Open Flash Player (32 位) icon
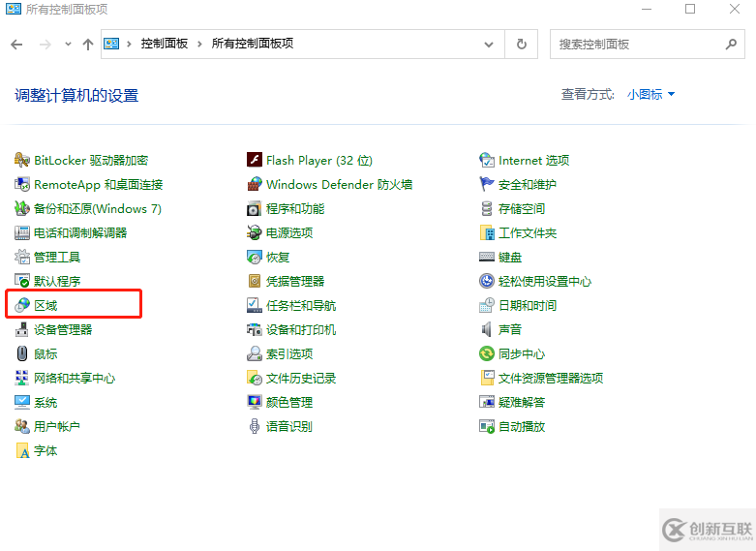 point(254,160)
